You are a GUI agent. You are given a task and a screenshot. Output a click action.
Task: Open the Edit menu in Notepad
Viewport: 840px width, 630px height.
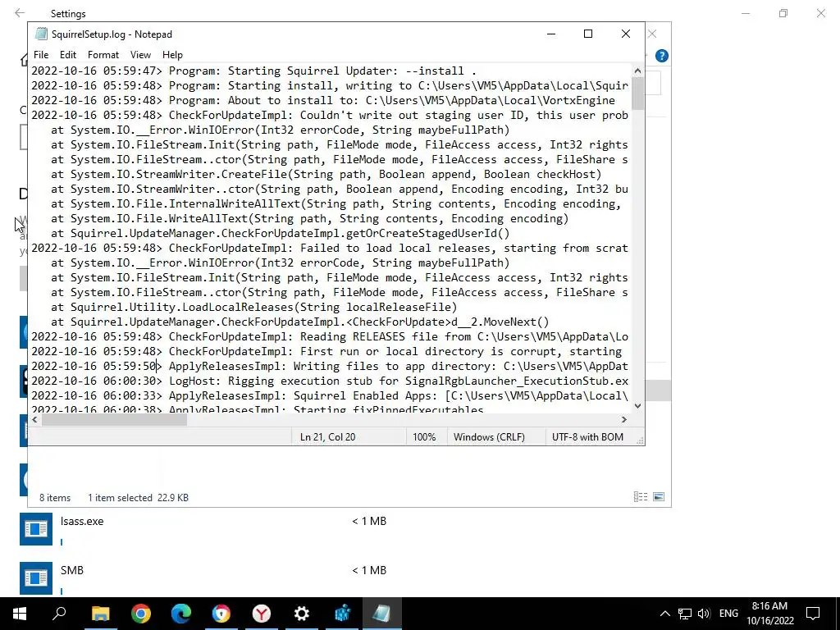(68, 55)
